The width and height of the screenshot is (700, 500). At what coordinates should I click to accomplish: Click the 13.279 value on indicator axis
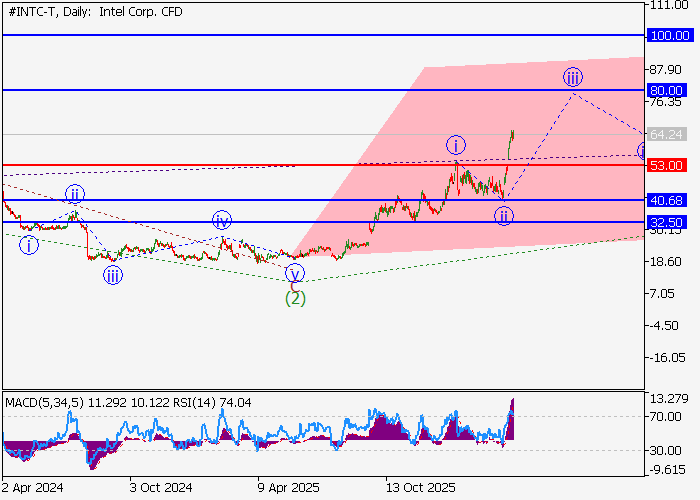tap(668, 399)
